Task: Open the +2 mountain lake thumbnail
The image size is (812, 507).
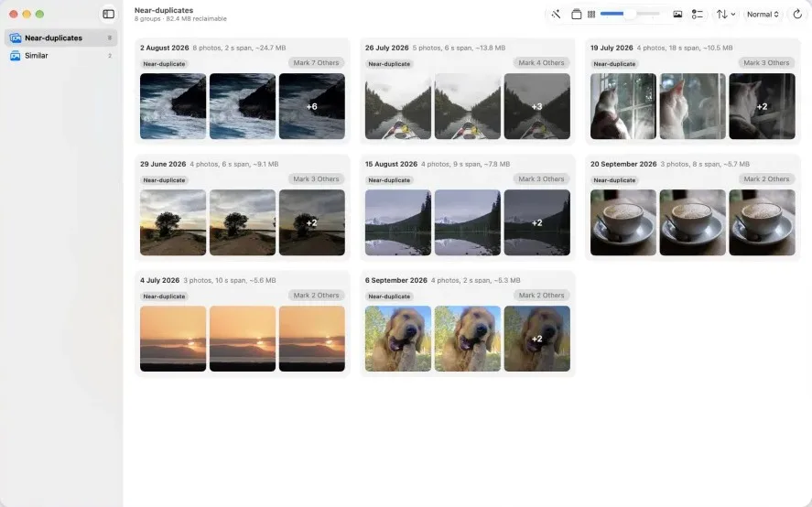Action: (537, 222)
